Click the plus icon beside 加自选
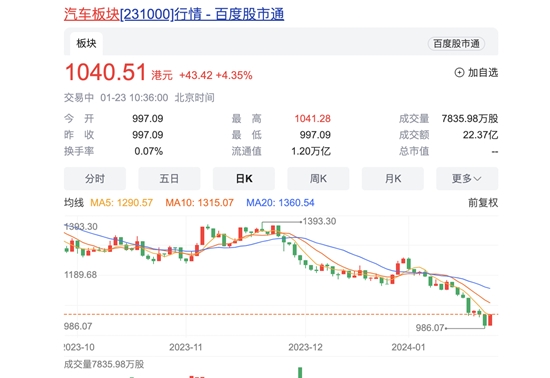The height and width of the screenshot is (378, 550). click(x=459, y=73)
